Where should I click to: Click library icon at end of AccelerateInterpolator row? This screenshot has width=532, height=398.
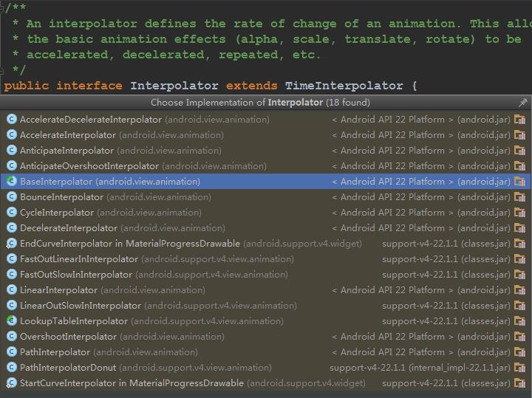click(x=520, y=135)
